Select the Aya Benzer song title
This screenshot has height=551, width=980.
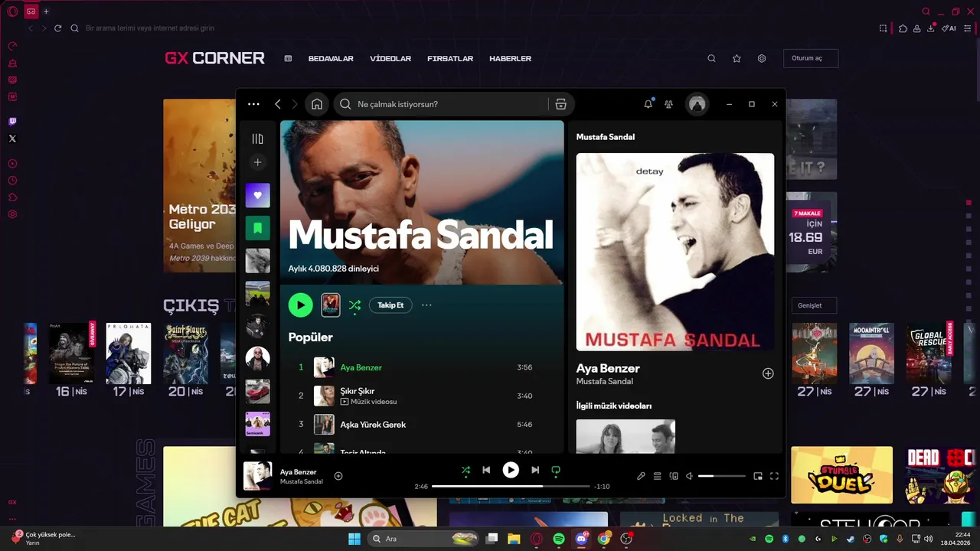tap(361, 367)
